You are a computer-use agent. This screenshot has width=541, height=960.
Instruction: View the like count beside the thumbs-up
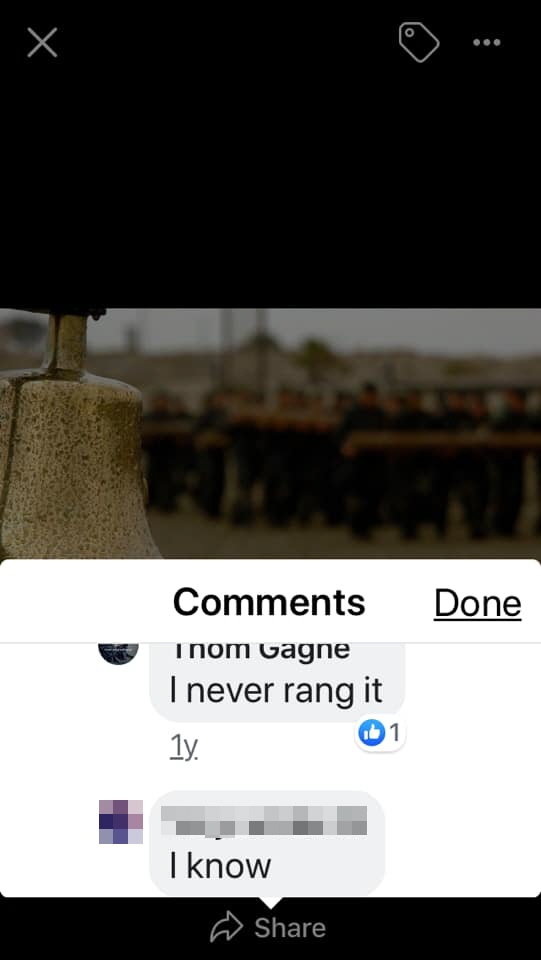(x=395, y=732)
